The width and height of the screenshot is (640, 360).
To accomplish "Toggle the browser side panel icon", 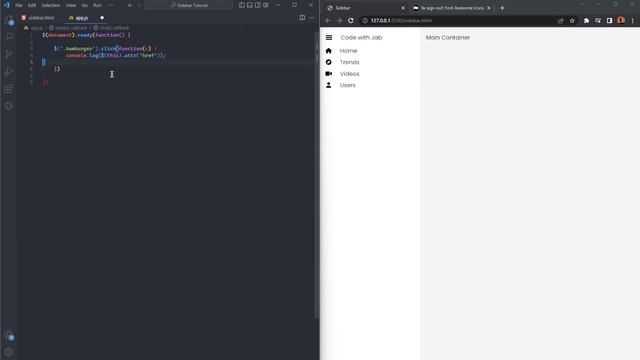I will click(609, 20).
